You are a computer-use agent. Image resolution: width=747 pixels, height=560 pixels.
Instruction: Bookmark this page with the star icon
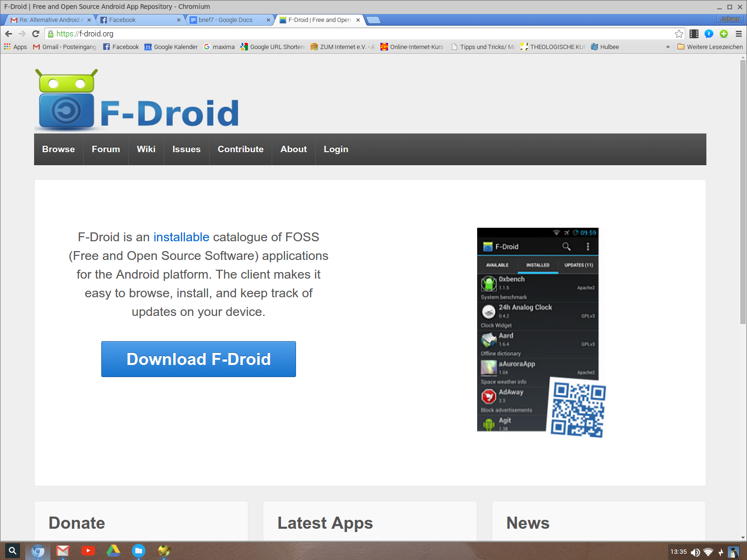(x=679, y=34)
